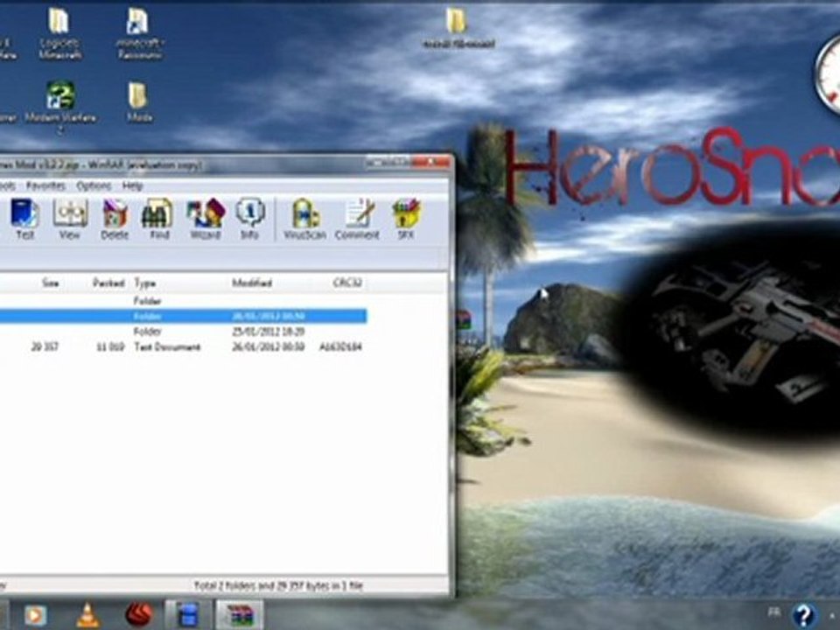Click the clock gadget on the desktop

pyautogui.click(x=829, y=73)
